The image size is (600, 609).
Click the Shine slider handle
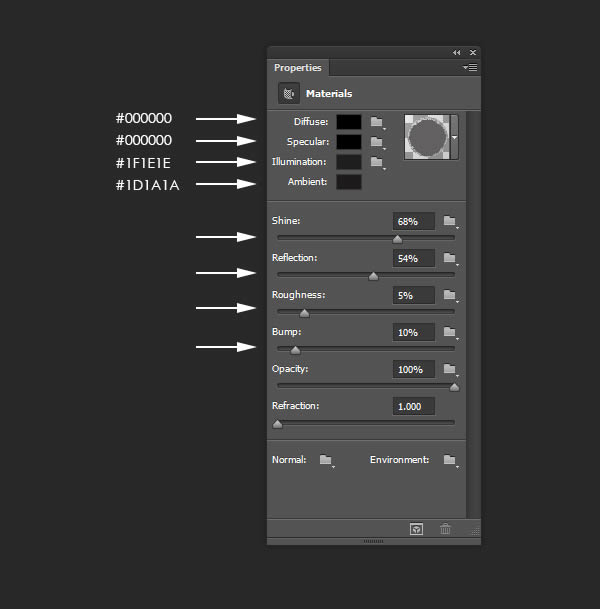point(397,239)
